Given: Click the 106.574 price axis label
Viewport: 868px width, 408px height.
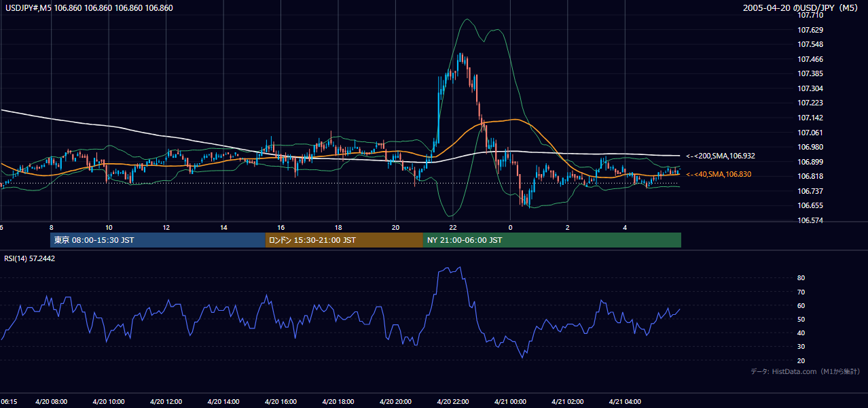Looking at the screenshot, I should pos(810,220).
